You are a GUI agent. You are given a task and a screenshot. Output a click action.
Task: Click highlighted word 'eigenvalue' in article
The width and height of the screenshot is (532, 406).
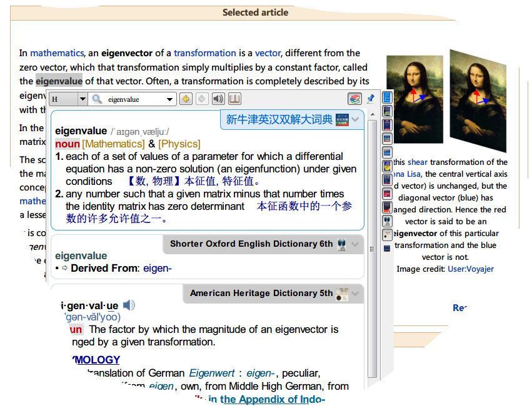(59, 81)
